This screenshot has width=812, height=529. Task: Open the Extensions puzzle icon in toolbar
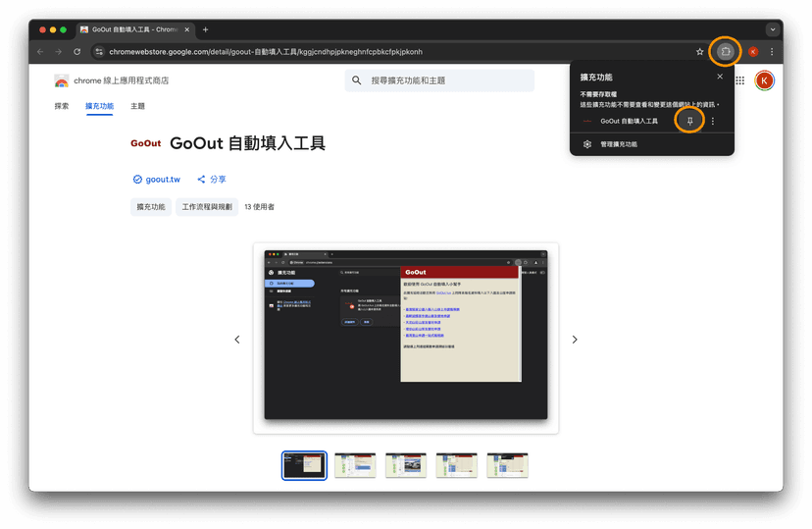(x=725, y=51)
